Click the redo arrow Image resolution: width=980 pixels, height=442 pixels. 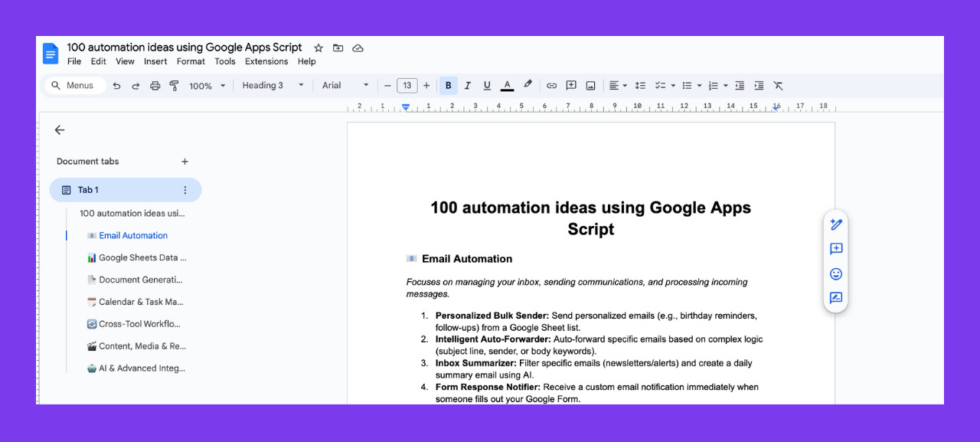[136, 86]
